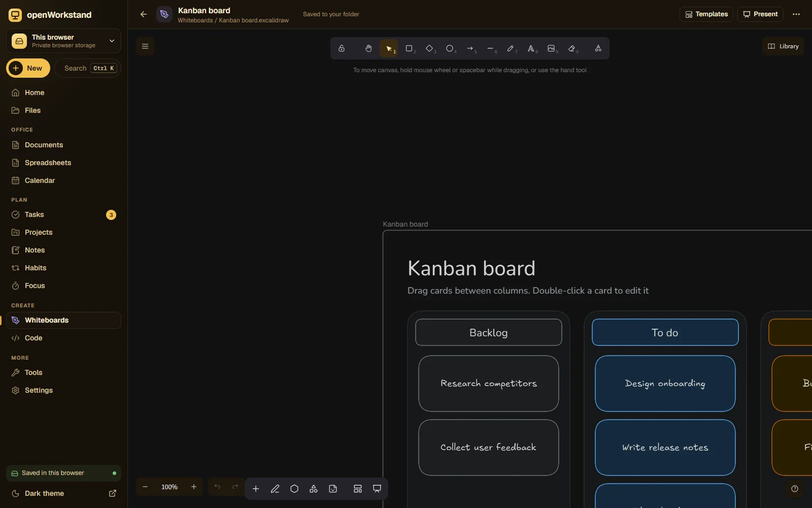
Task: Select the Line tool
Action: (490, 48)
